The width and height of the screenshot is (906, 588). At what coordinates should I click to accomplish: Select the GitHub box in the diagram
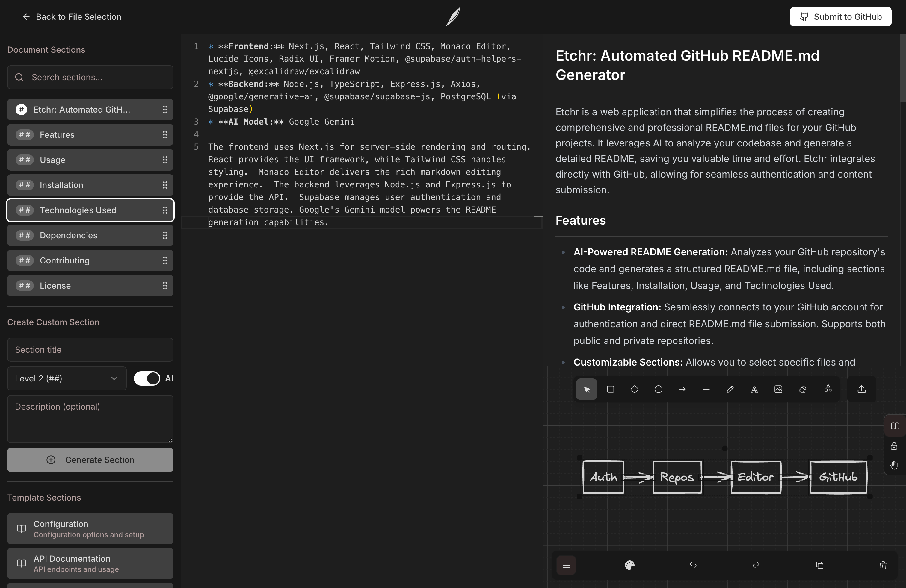point(838,477)
